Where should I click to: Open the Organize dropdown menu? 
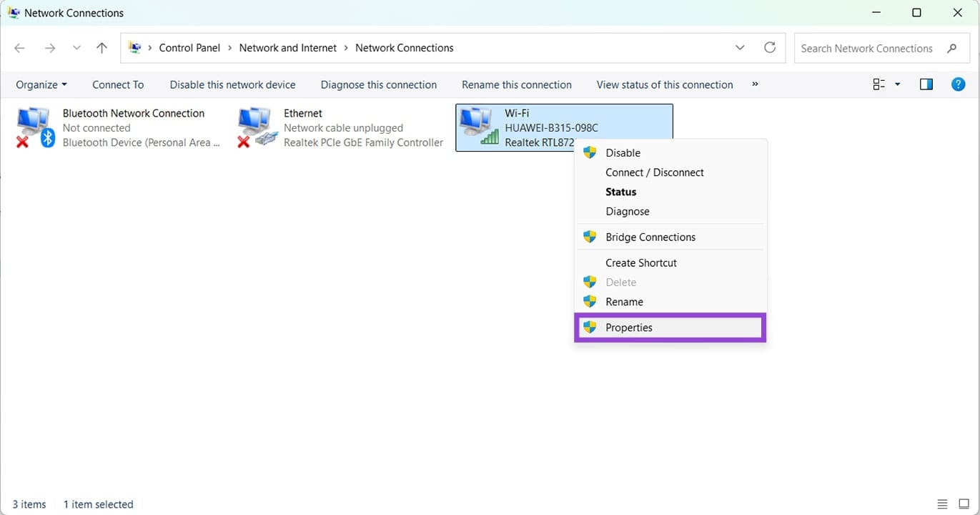click(41, 84)
